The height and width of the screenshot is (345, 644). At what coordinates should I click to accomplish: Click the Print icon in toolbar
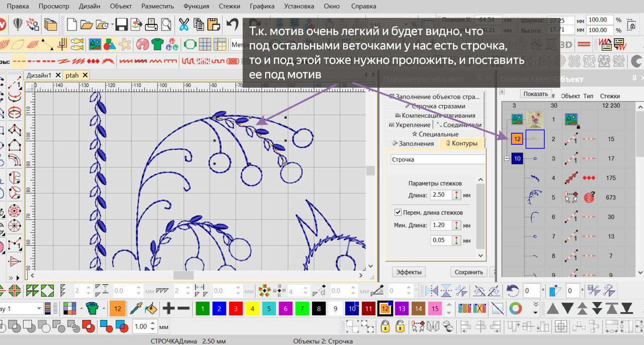(x=152, y=24)
